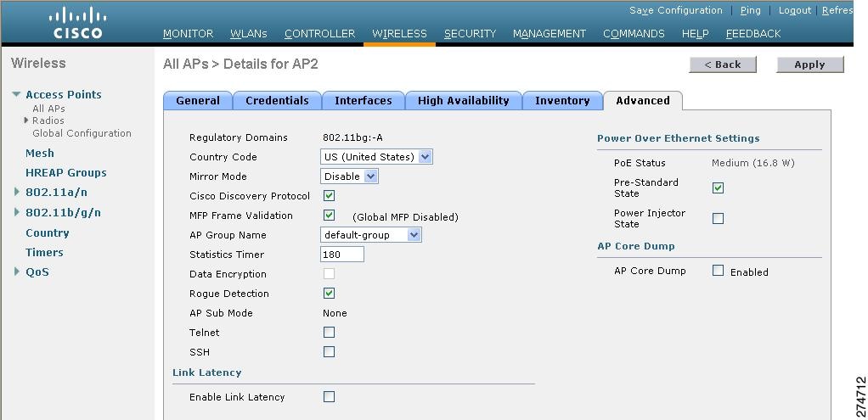
Task: Expand the QoS section arrow
Action: pyautogui.click(x=17, y=272)
